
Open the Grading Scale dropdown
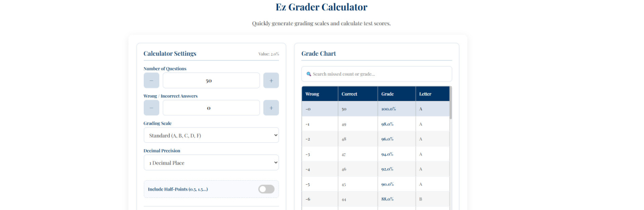(x=211, y=135)
